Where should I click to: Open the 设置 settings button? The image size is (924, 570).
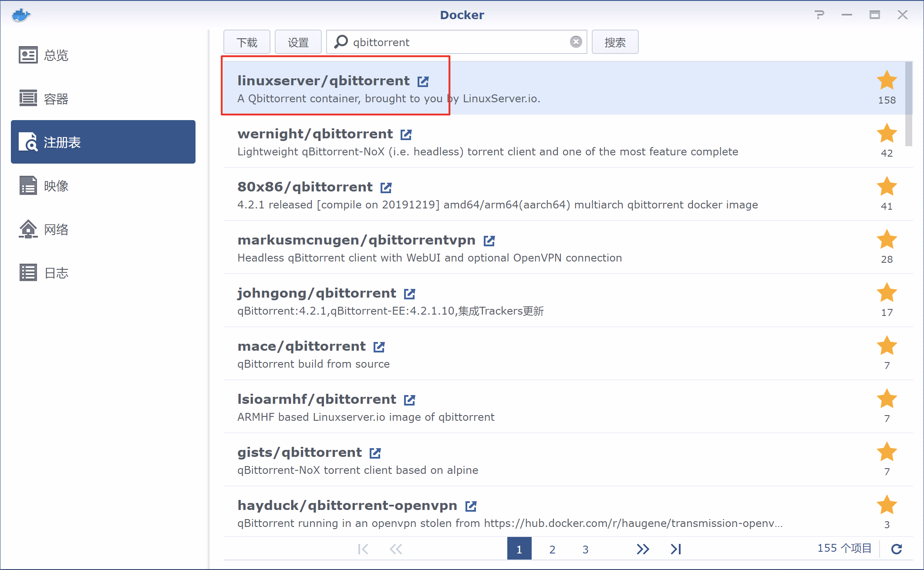[298, 42]
